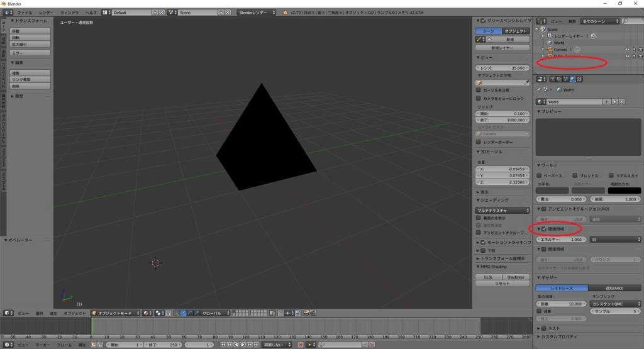644x349 pixels.
Task: Open the Render tab in properties header
Action: click(x=552, y=79)
